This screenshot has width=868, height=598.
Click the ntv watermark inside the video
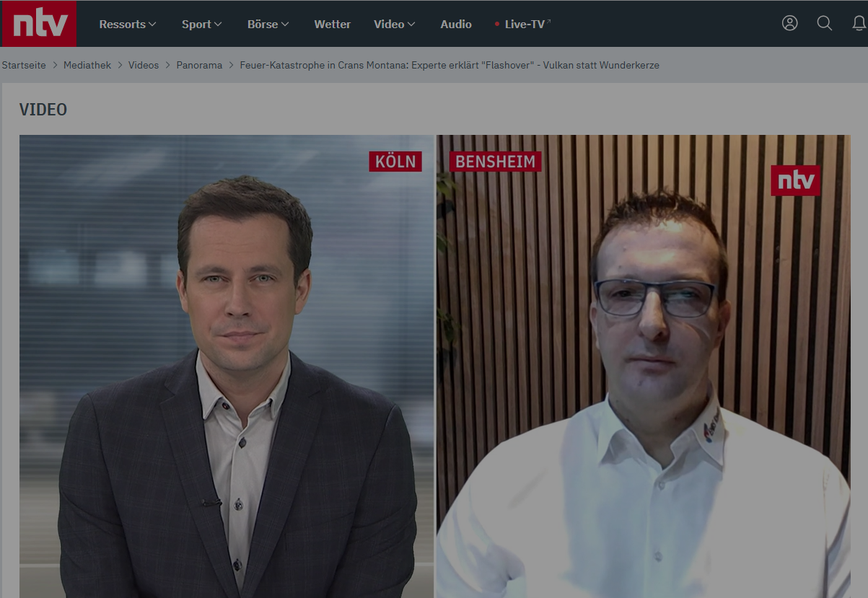(x=795, y=180)
